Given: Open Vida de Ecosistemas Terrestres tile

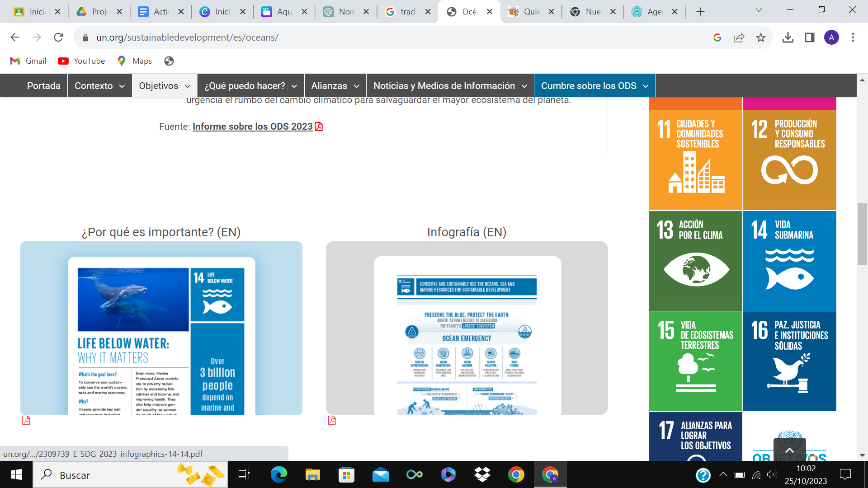Looking at the screenshot, I should 695,361.
